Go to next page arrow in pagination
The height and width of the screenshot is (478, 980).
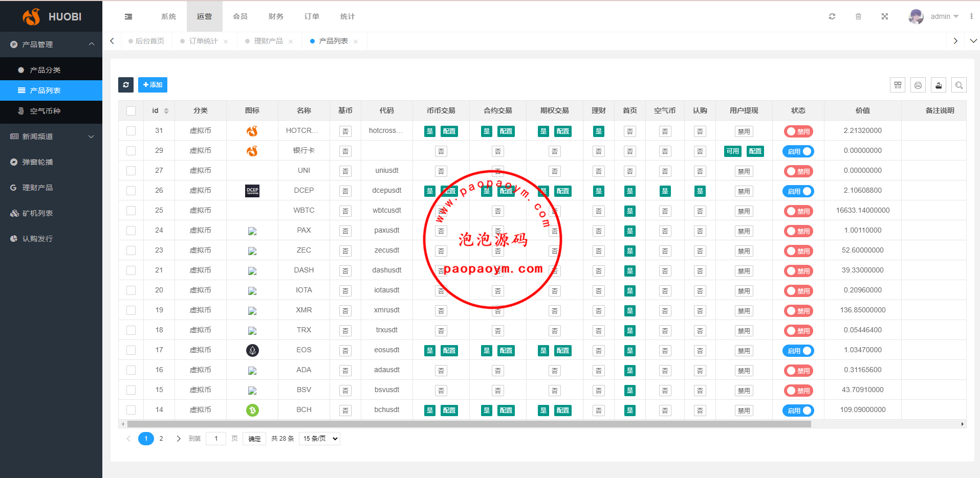[179, 439]
